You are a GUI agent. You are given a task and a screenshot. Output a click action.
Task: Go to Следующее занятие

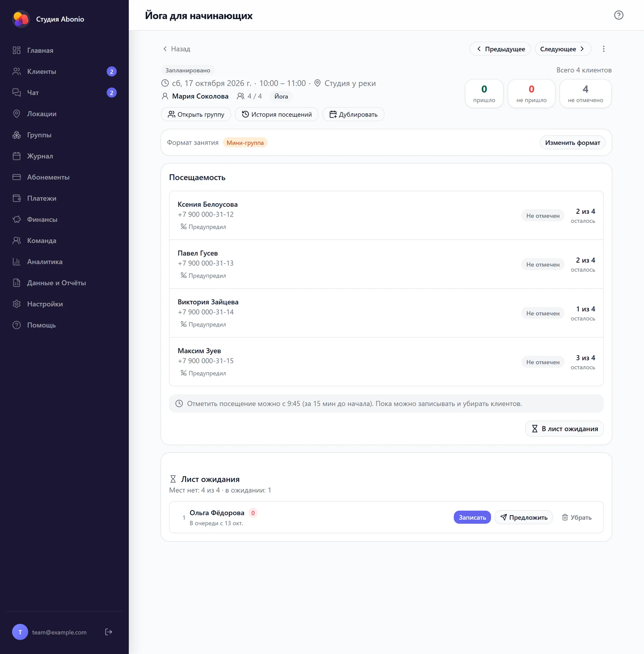[563, 49]
